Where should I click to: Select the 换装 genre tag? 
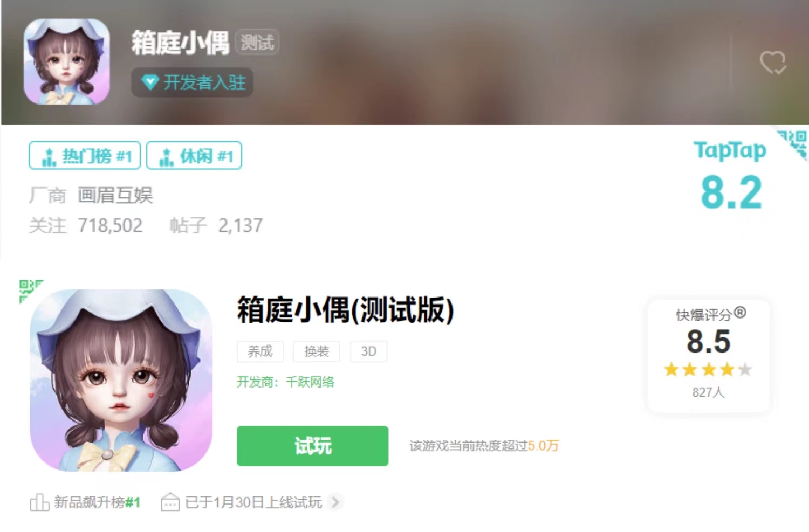point(317,351)
